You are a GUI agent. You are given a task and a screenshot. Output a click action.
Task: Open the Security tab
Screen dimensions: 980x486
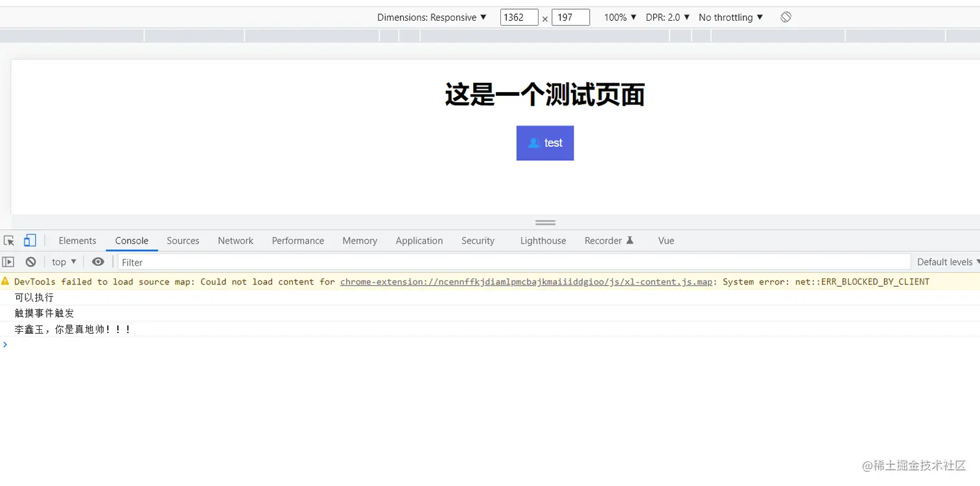(478, 240)
